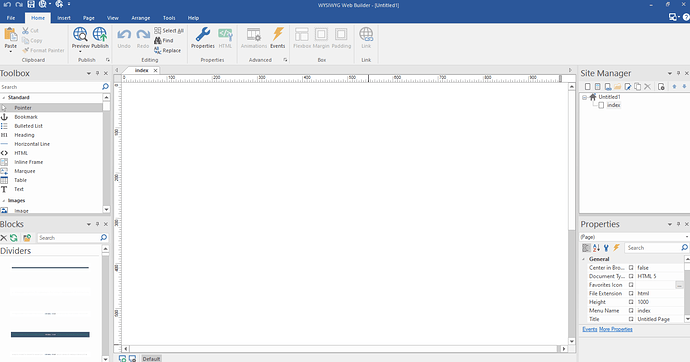Select the dark bar divider block
Viewport: 690px width, 362px height.
(x=50, y=335)
